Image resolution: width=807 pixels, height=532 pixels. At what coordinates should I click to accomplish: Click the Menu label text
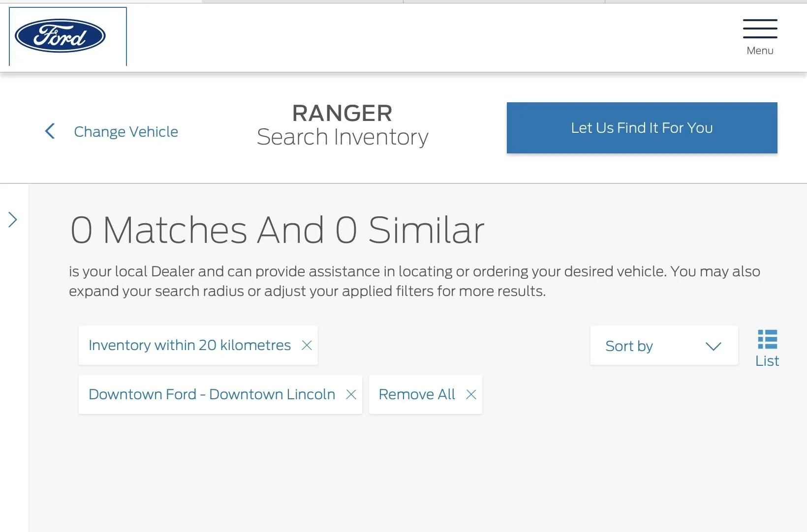coord(760,51)
